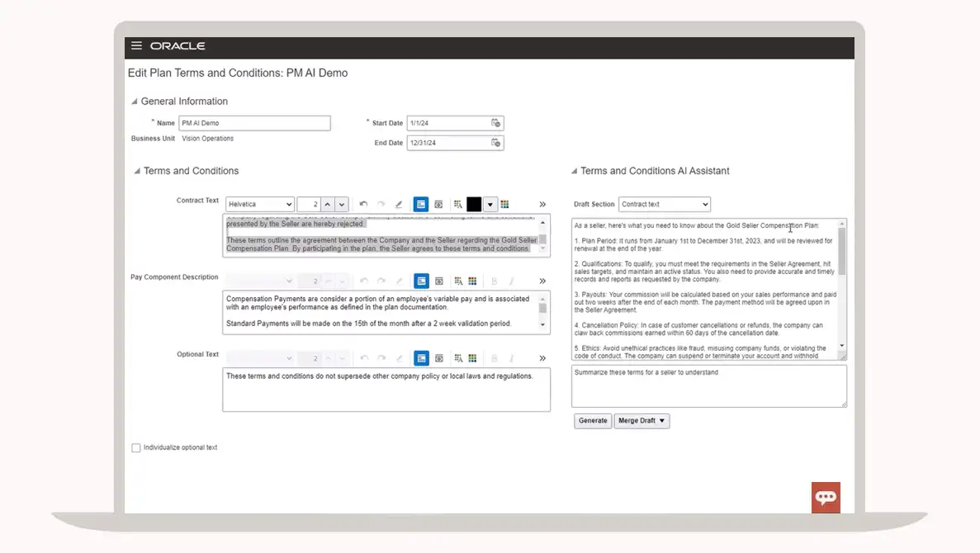This screenshot has height=553, width=980.
Task: Open the Merge Draft menu
Action: (x=641, y=421)
